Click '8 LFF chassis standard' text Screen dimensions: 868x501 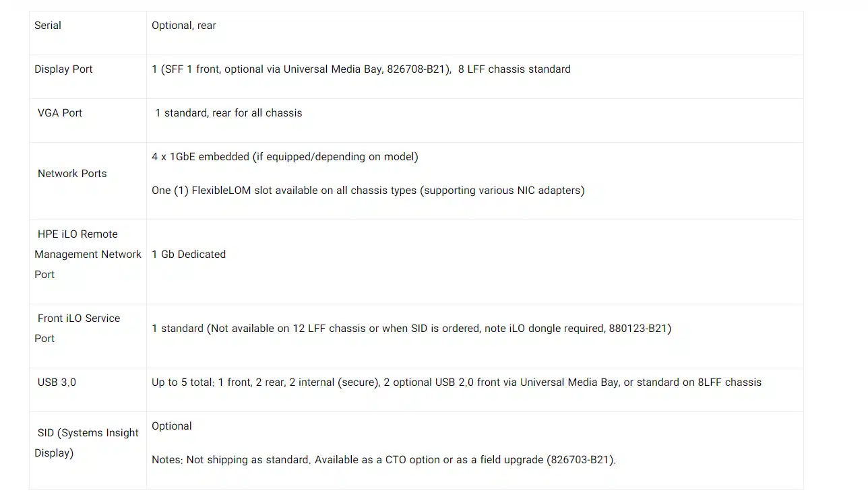[x=514, y=69]
